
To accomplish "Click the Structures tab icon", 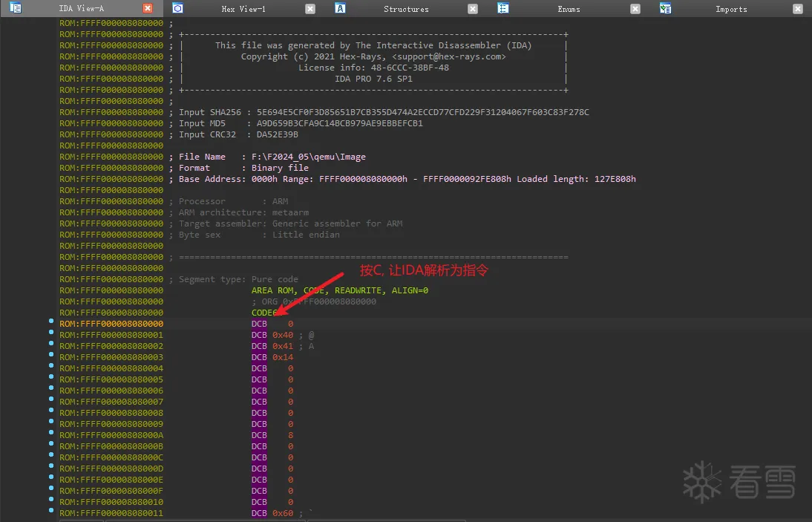I will [340, 7].
